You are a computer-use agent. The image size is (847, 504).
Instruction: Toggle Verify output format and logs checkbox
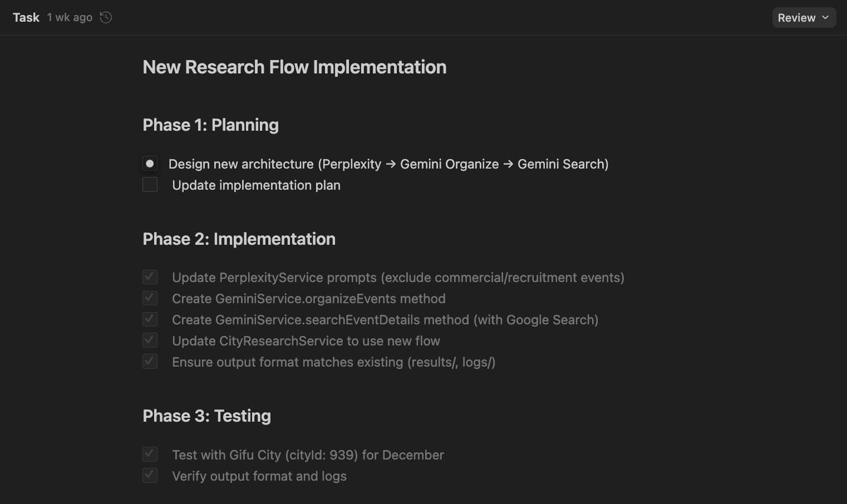[x=150, y=476]
